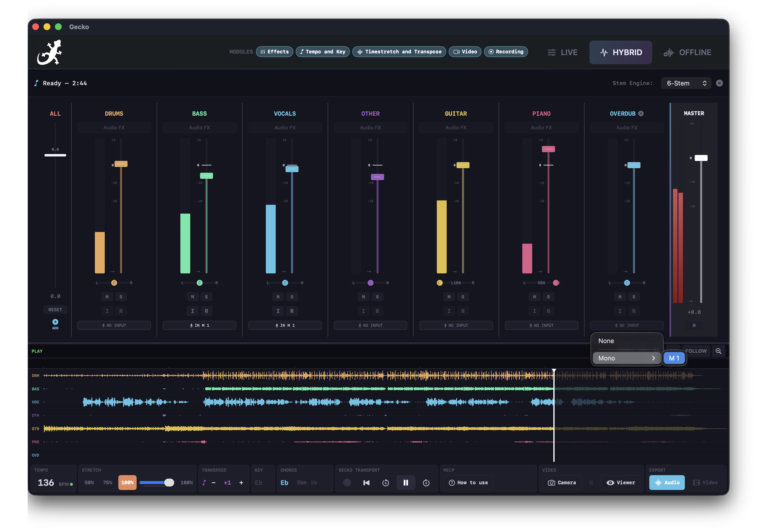Increase transpose with the plus button
Image resolution: width=757 pixels, height=532 pixels.
click(241, 483)
